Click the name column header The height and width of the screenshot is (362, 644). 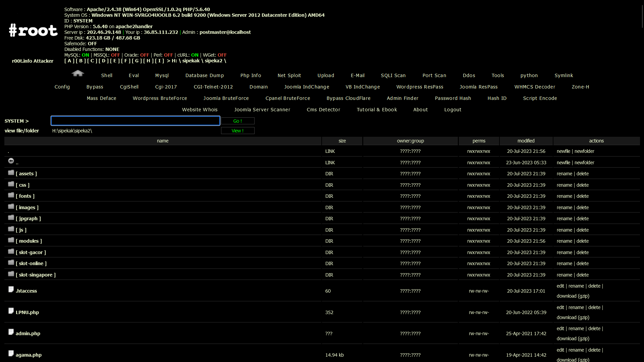point(163,141)
